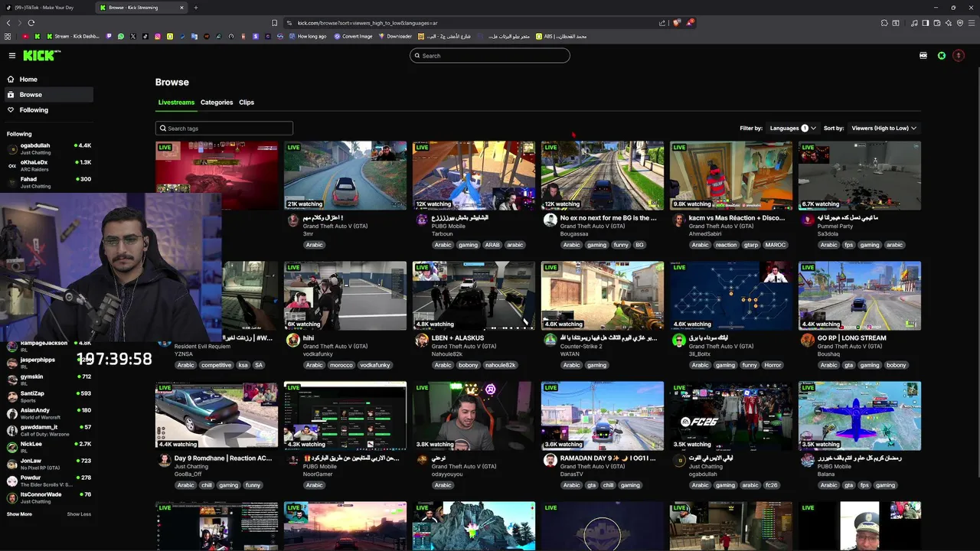Open the Brave Rewards triangle icon
This screenshot has width=980, height=551.
(689, 23)
